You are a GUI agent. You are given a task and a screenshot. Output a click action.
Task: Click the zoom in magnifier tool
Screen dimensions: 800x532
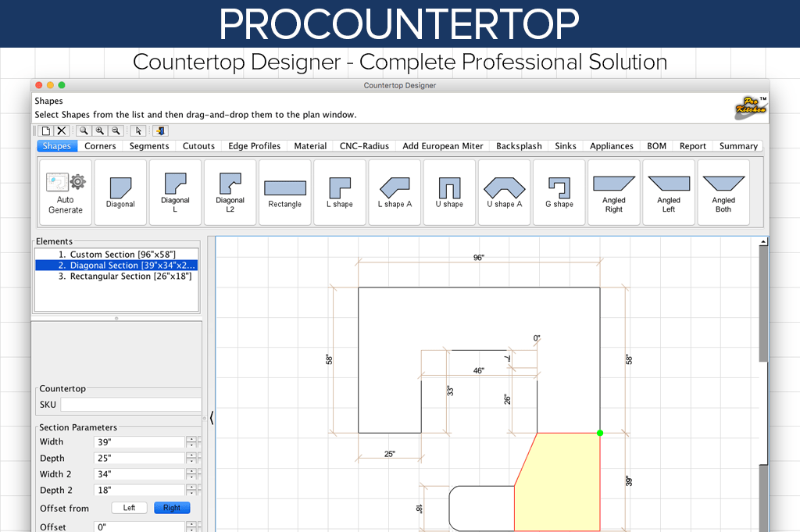(x=99, y=130)
